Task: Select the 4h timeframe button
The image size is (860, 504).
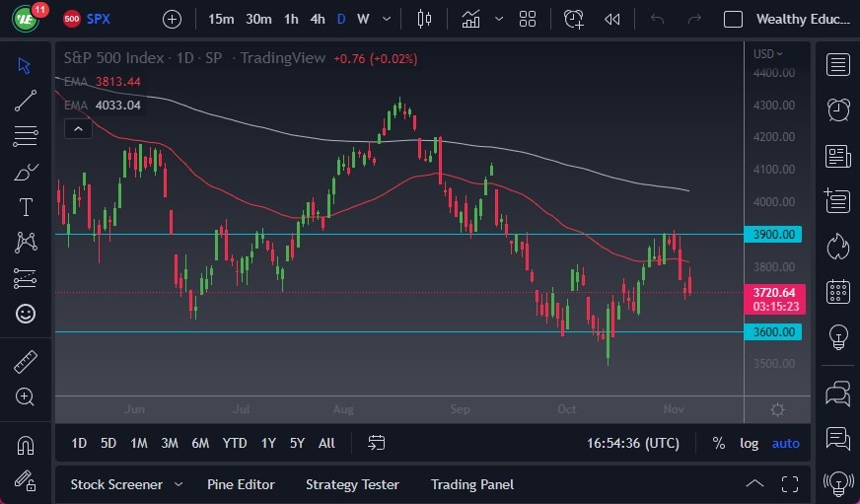Action: pos(317,19)
